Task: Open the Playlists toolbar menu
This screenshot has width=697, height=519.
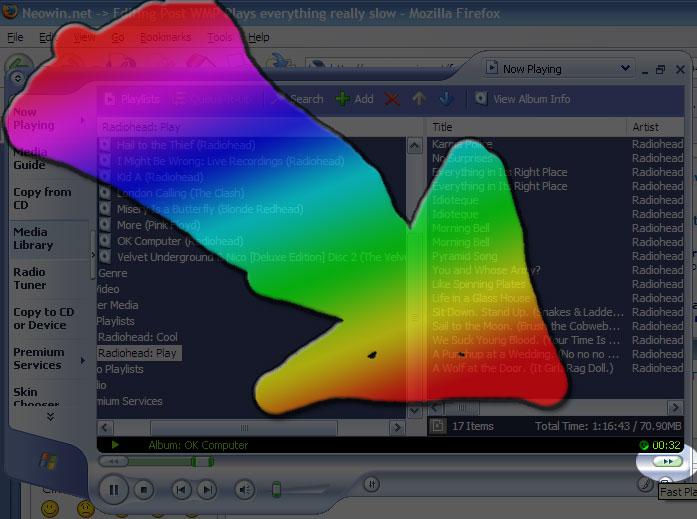Action: pos(132,99)
